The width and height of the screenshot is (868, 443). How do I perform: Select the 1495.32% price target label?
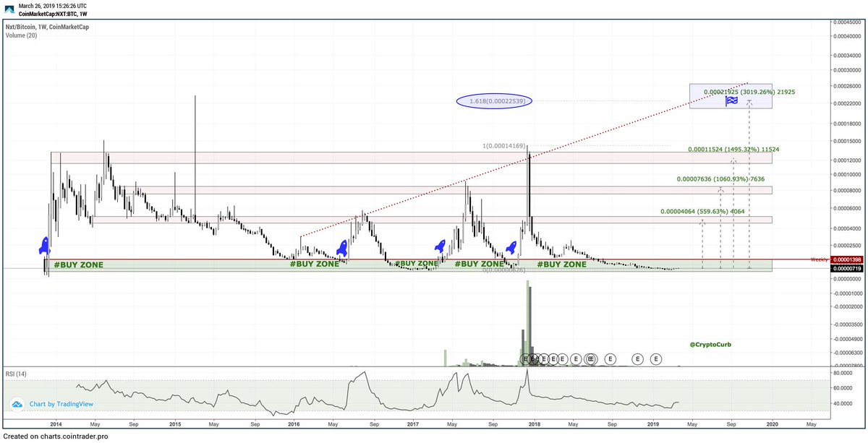coord(734,150)
